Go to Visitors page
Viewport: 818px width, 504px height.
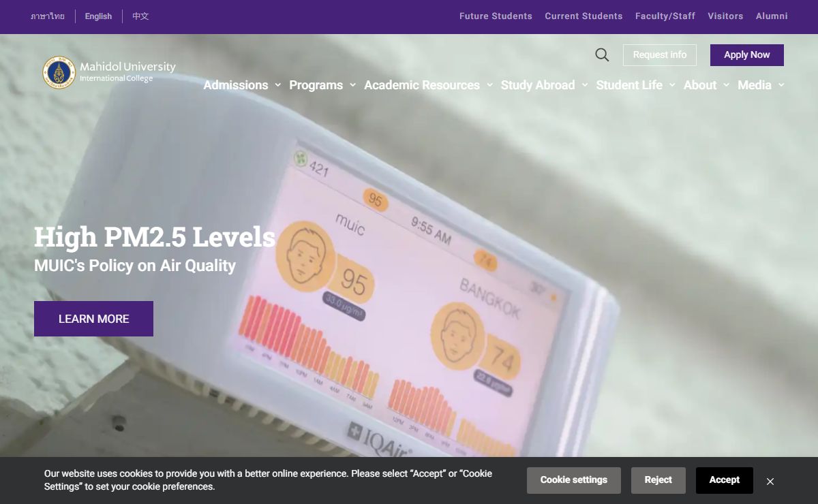click(725, 16)
